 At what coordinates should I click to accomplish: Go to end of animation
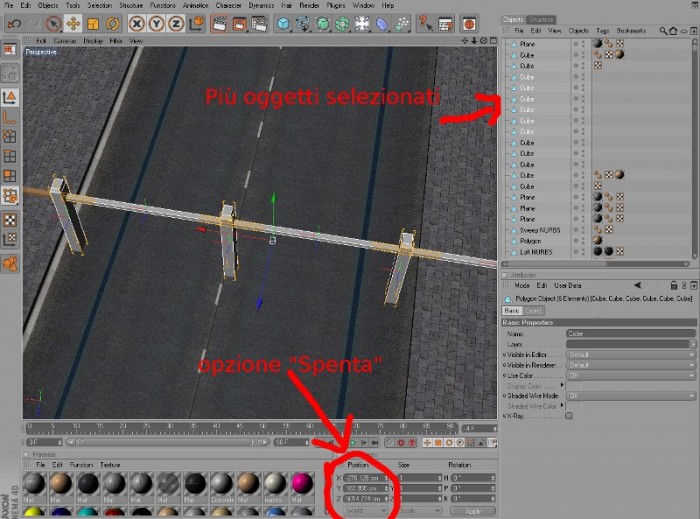(375, 443)
